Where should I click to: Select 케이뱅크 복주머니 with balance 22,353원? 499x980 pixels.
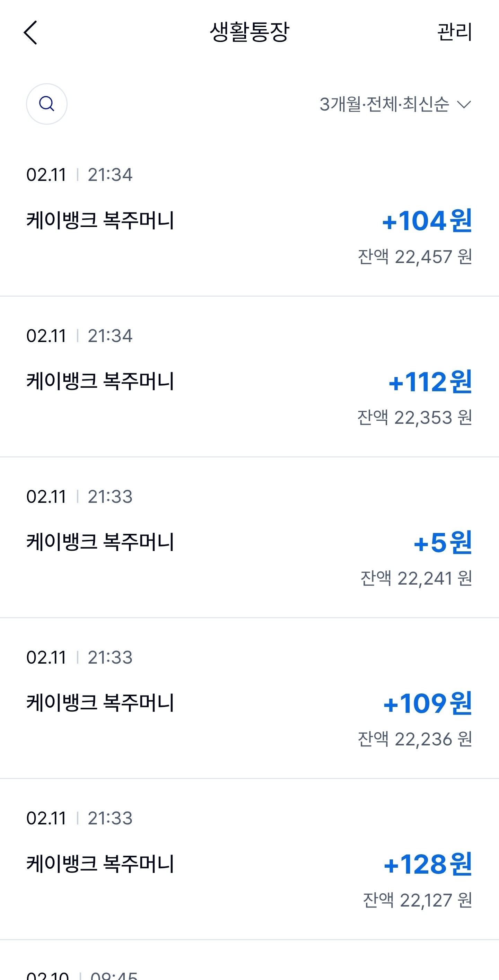(x=100, y=381)
